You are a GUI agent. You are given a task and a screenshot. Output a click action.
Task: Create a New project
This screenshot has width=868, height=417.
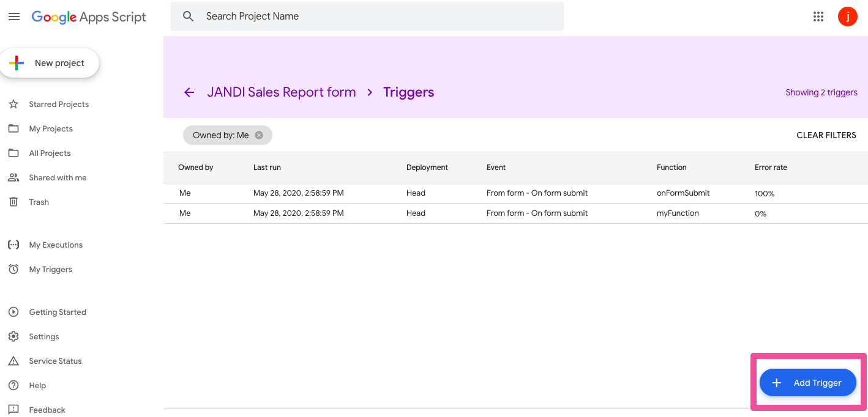tap(50, 63)
